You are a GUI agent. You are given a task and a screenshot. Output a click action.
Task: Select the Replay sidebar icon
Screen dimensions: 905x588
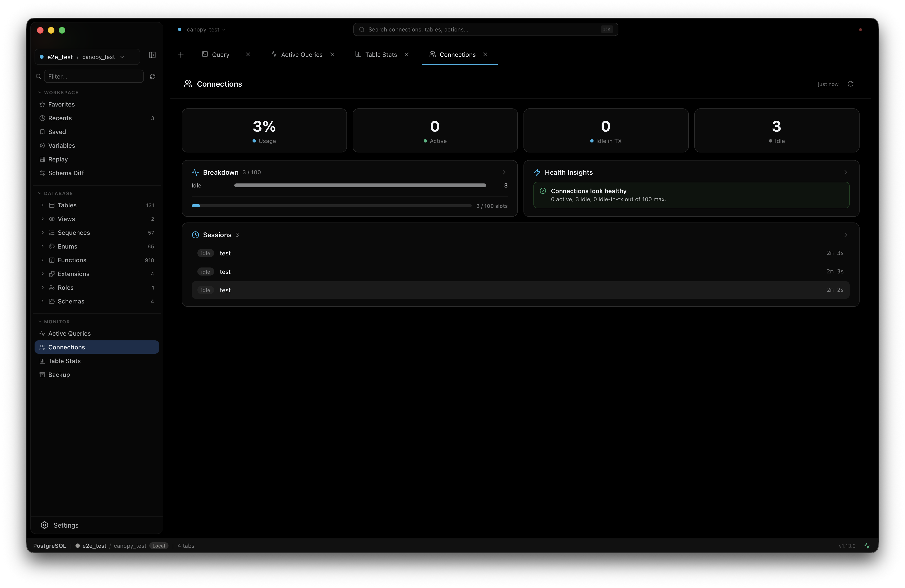42,159
